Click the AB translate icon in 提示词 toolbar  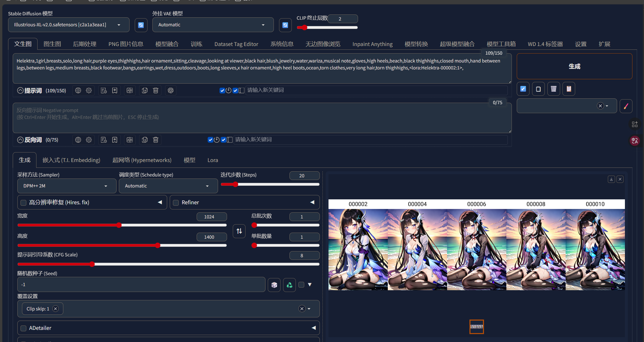pos(130,91)
